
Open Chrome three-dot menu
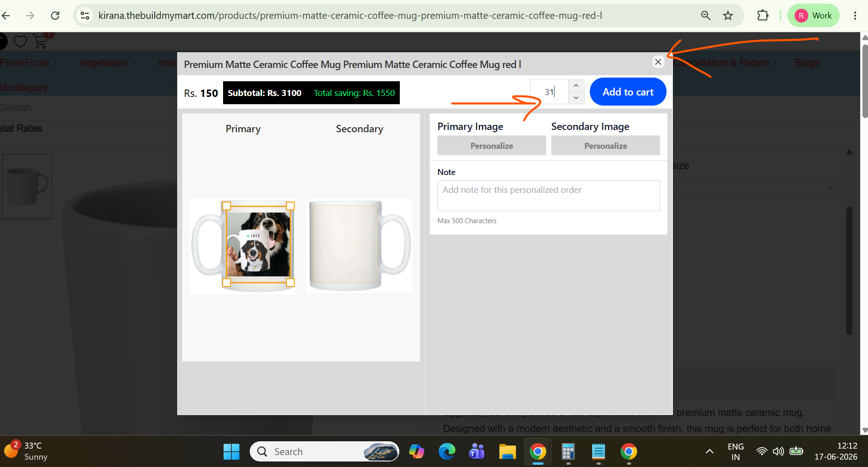[x=855, y=16]
